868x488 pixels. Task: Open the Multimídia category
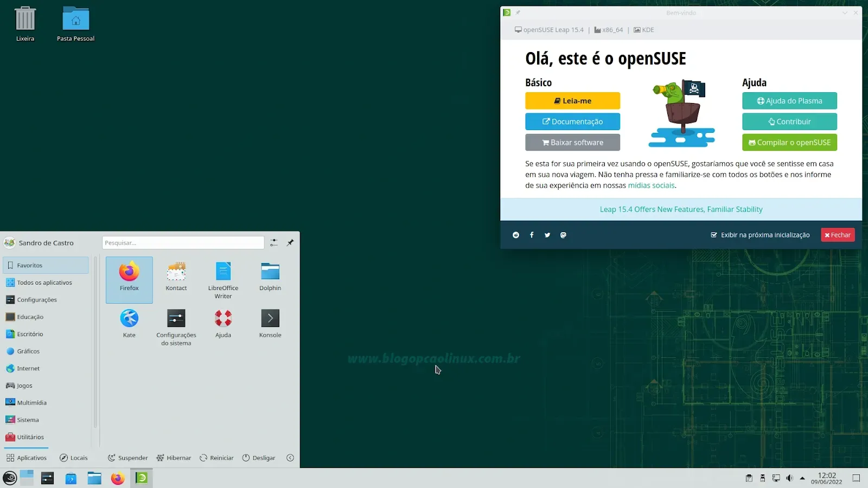tap(46, 403)
